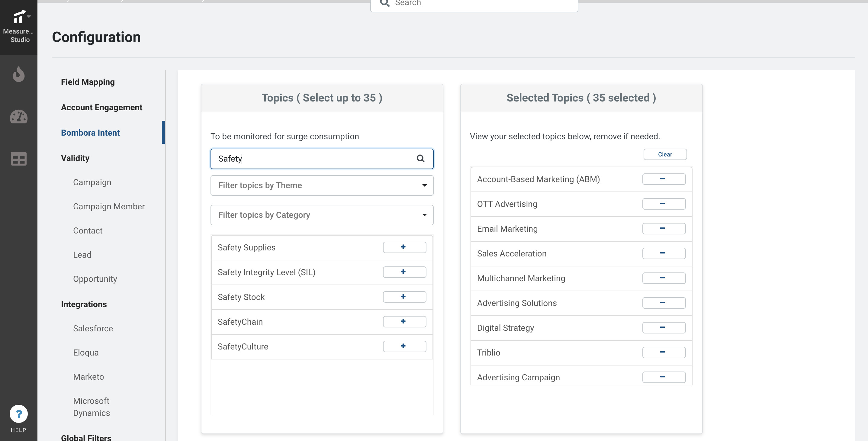Add the SafetyCulture topic
868x441 pixels.
pos(404,346)
